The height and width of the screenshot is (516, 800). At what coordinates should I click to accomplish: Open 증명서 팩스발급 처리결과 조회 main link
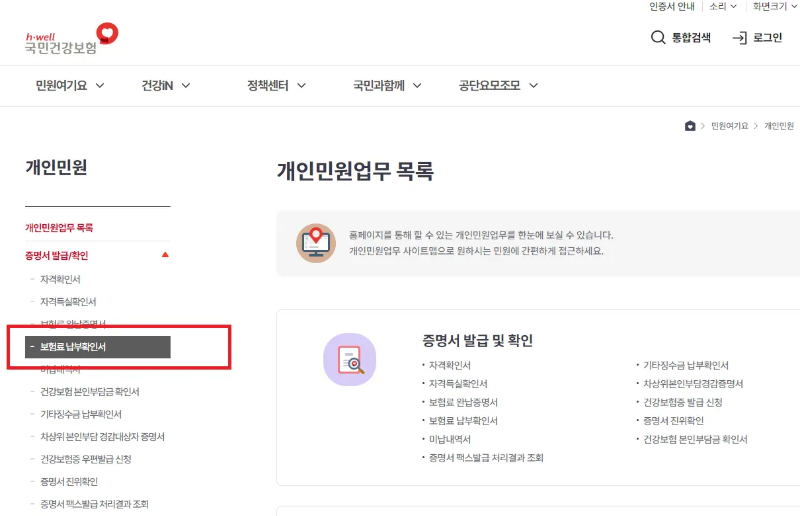pos(486,458)
